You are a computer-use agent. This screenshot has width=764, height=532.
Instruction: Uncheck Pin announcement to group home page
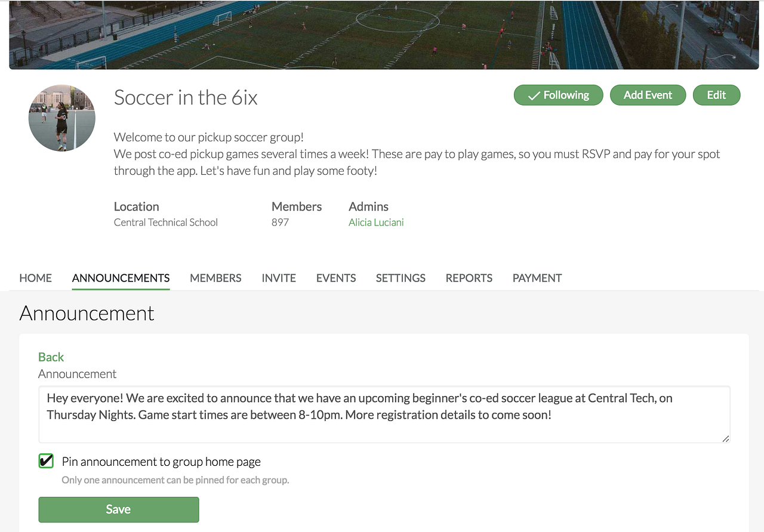[46, 461]
